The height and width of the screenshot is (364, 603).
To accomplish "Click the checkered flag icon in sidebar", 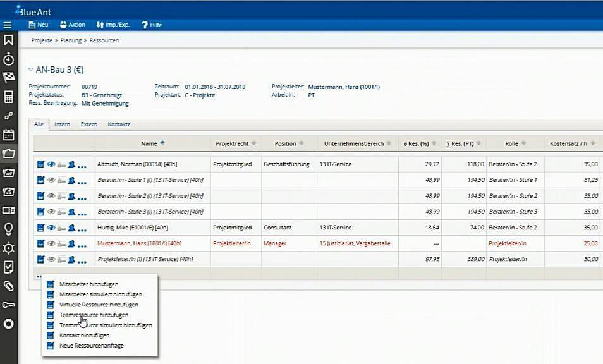I will 8,78.
